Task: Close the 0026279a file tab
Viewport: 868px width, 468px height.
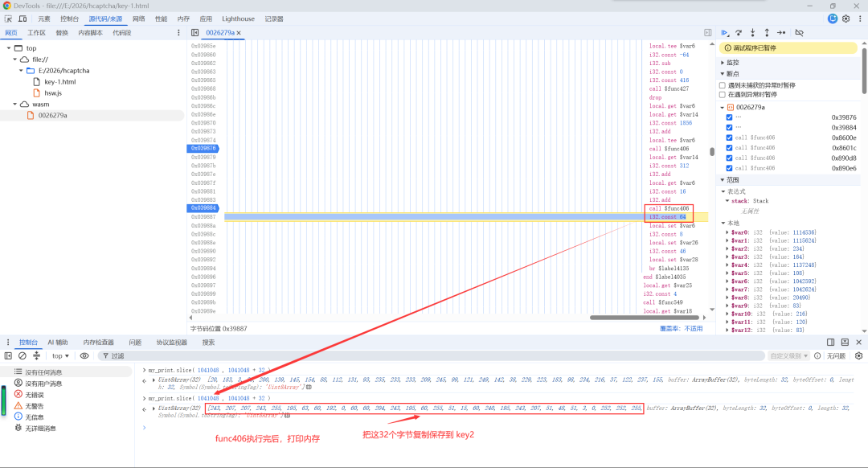Action: click(x=239, y=33)
